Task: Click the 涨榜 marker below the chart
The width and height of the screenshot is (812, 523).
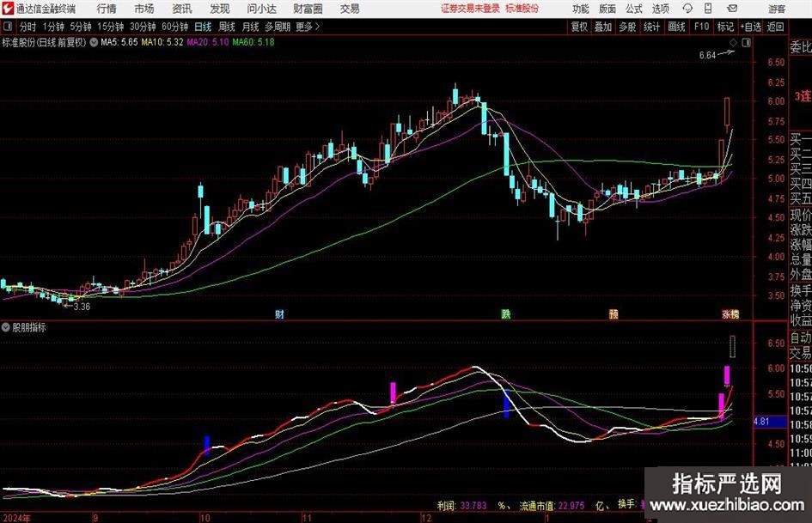Action: [x=730, y=313]
